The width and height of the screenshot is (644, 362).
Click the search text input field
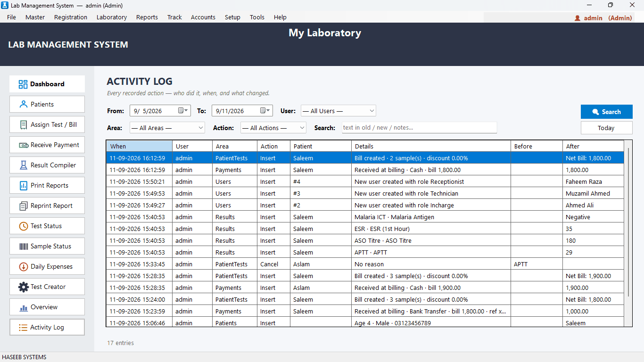click(419, 128)
